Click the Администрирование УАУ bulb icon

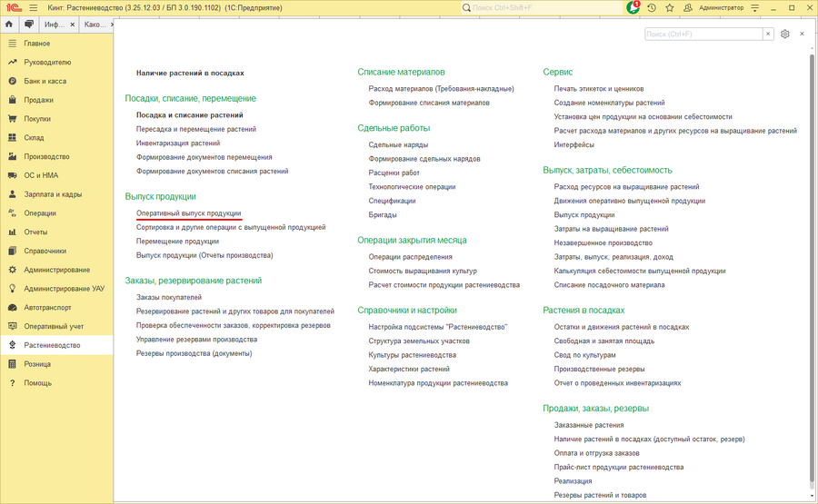pos(13,288)
